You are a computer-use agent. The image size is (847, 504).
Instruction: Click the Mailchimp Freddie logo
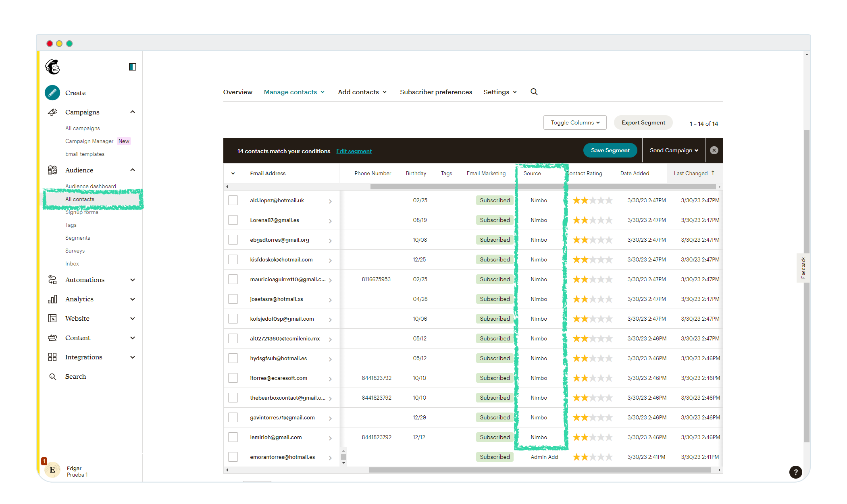(x=53, y=66)
